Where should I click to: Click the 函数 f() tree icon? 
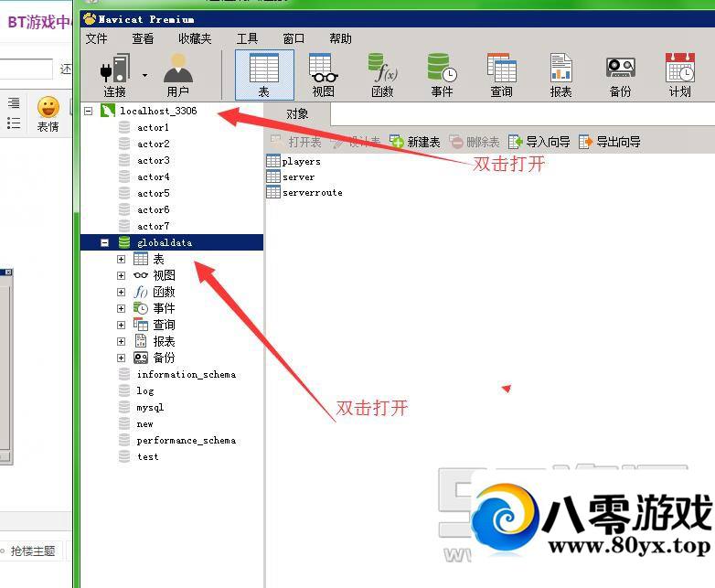(141, 292)
